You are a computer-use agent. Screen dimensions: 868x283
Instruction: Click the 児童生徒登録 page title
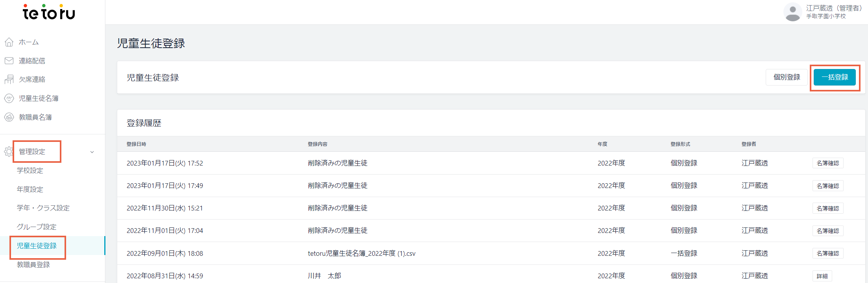point(151,43)
